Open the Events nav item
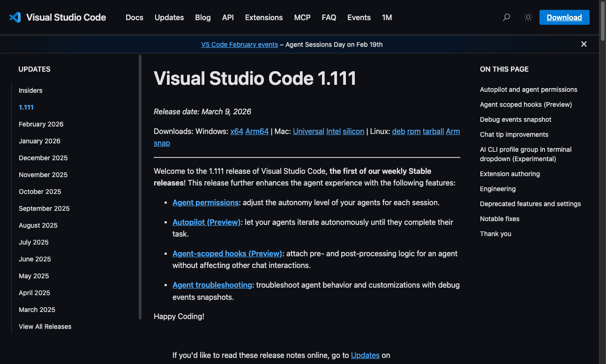Image resolution: width=606 pixels, height=364 pixels. pos(359,17)
